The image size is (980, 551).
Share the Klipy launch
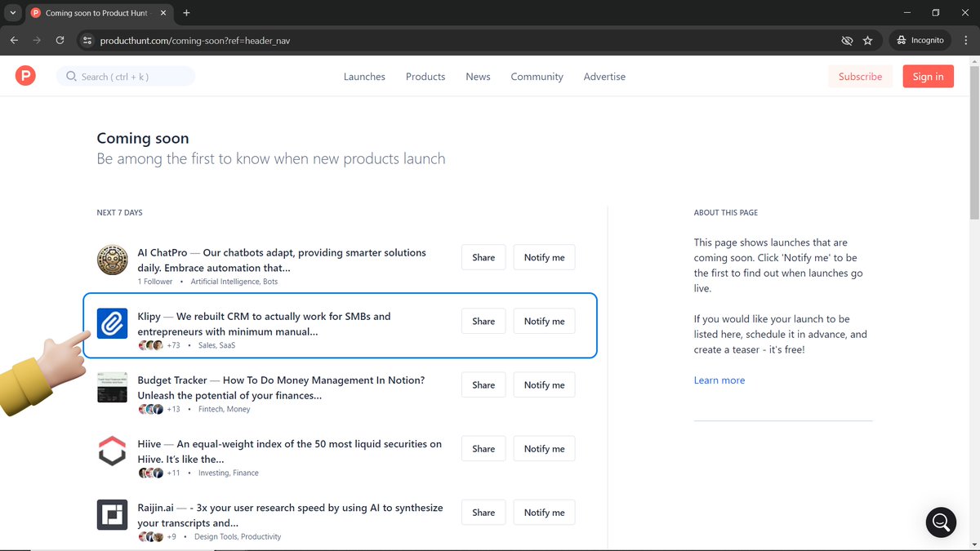(483, 321)
